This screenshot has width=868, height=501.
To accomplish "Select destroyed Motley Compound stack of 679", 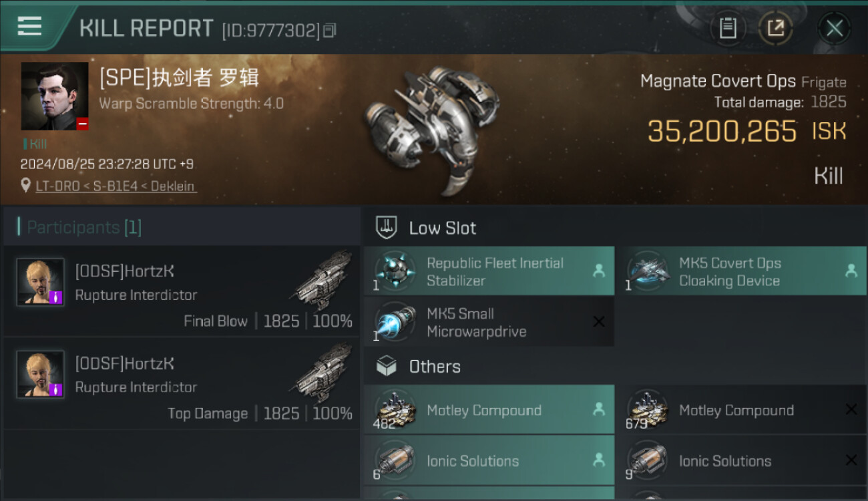I will (740, 409).
